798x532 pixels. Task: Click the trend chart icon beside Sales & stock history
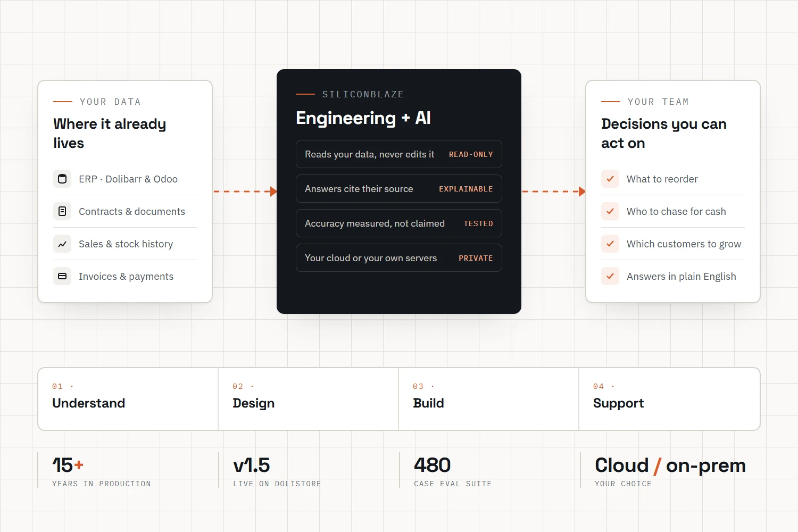[x=62, y=244]
